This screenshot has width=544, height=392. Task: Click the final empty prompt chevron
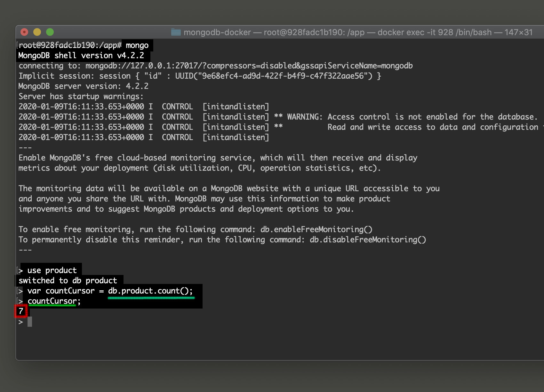click(21, 322)
